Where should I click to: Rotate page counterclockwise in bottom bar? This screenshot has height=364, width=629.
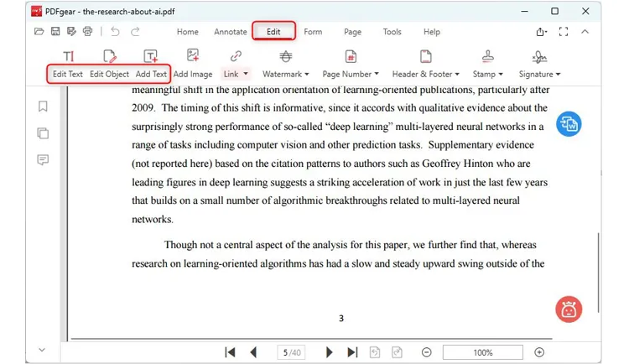375,352
